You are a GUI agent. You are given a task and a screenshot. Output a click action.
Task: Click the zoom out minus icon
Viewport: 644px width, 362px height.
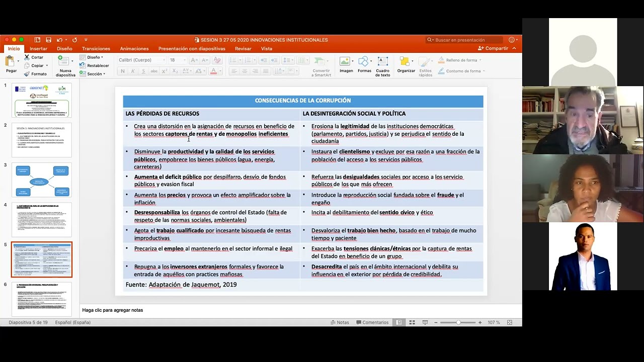[436, 322]
